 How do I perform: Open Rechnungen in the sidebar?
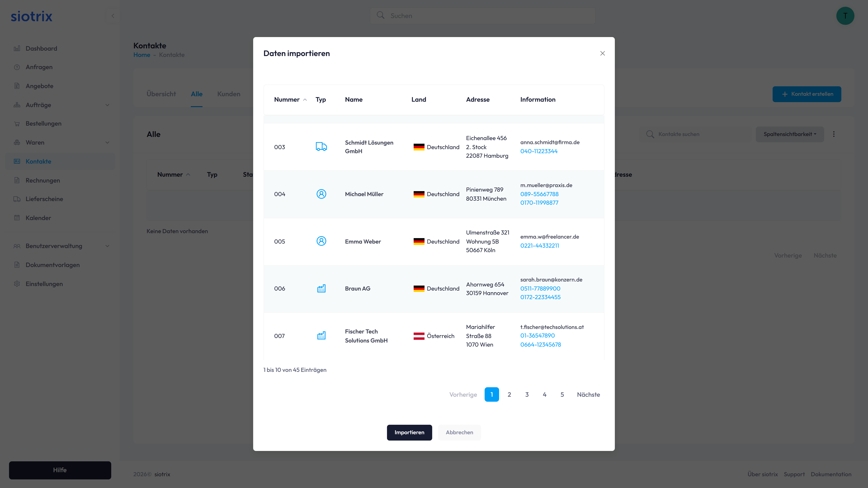coord(43,180)
